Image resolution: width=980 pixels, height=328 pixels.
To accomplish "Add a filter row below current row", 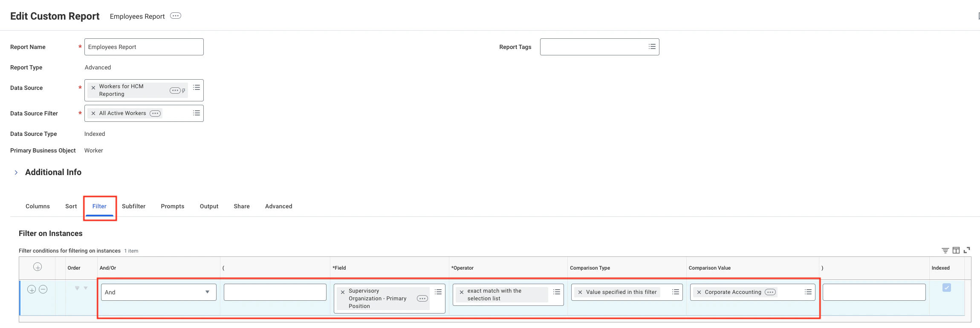I will click(32, 290).
